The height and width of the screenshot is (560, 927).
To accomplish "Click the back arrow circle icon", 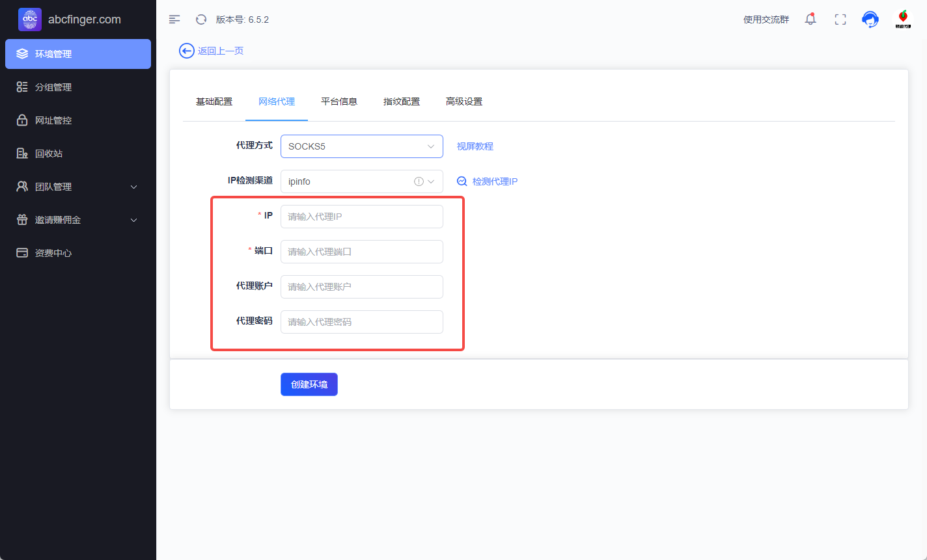I will pyautogui.click(x=187, y=51).
